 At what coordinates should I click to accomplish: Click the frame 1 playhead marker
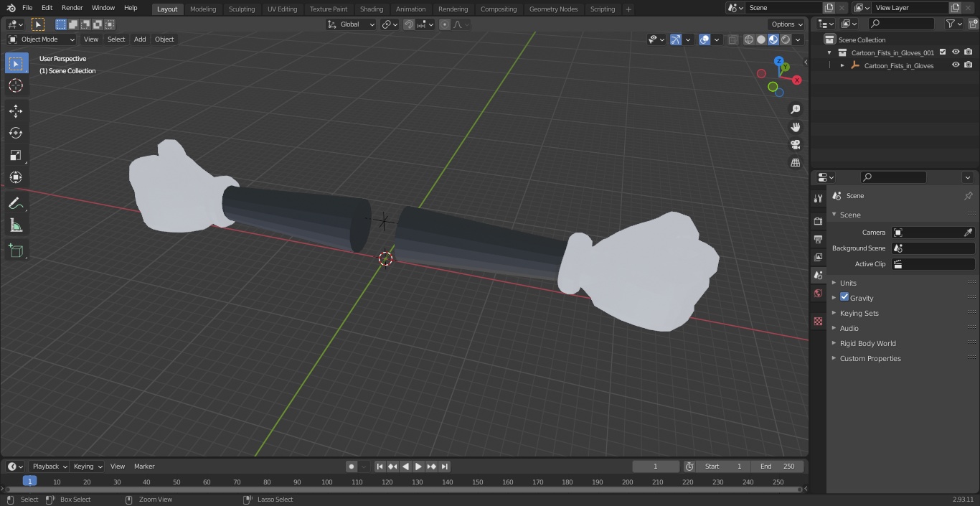tap(29, 481)
